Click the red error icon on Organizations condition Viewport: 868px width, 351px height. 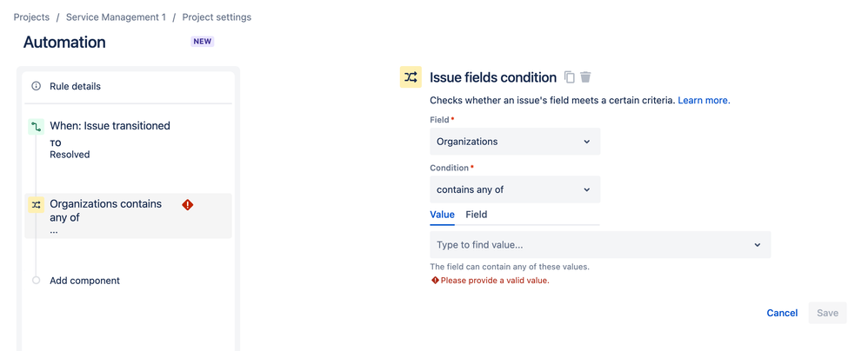pos(188,205)
